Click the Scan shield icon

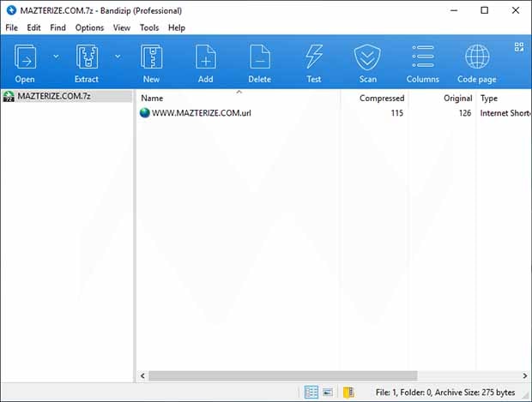click(367, 57)
